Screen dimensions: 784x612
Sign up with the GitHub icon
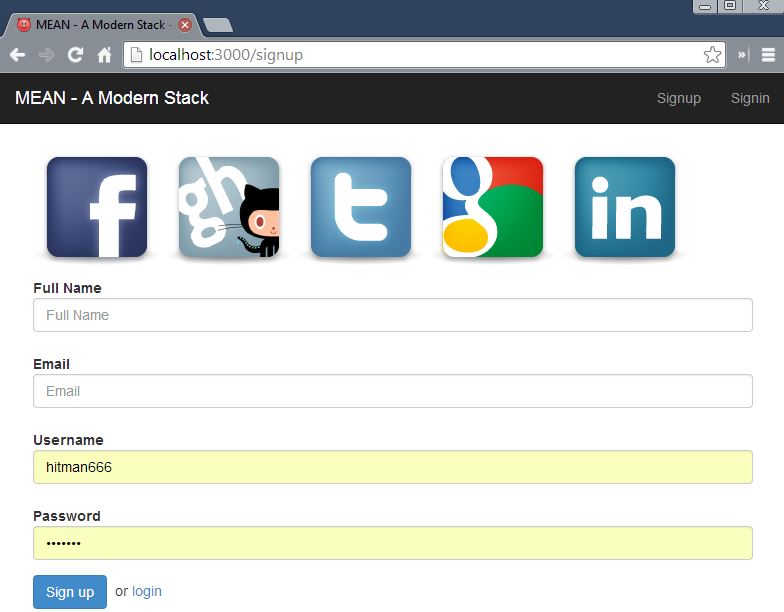pyautogui.click(x=229, y=207)
